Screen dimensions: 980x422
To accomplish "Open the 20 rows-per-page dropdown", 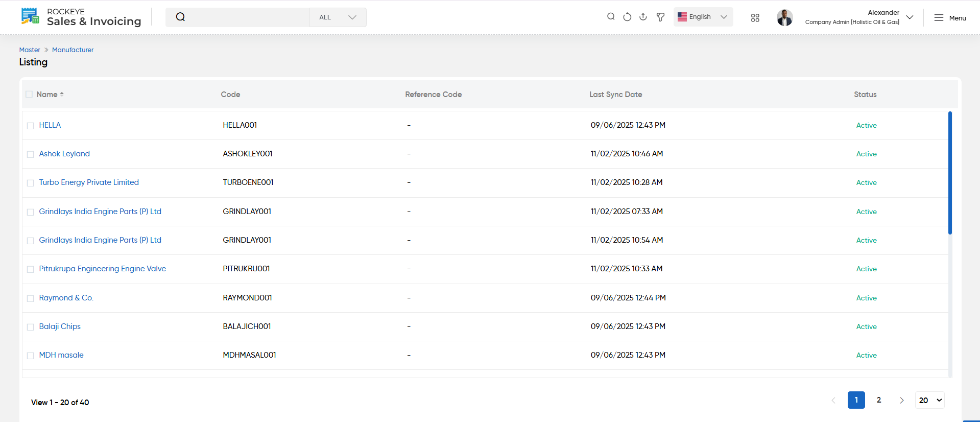I will click(930, 401).
